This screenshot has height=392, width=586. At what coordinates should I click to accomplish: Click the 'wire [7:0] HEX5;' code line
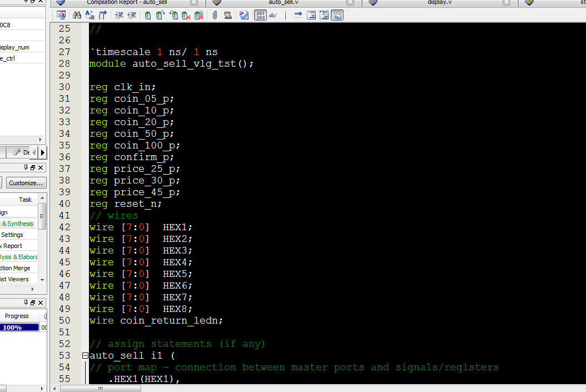141,274
